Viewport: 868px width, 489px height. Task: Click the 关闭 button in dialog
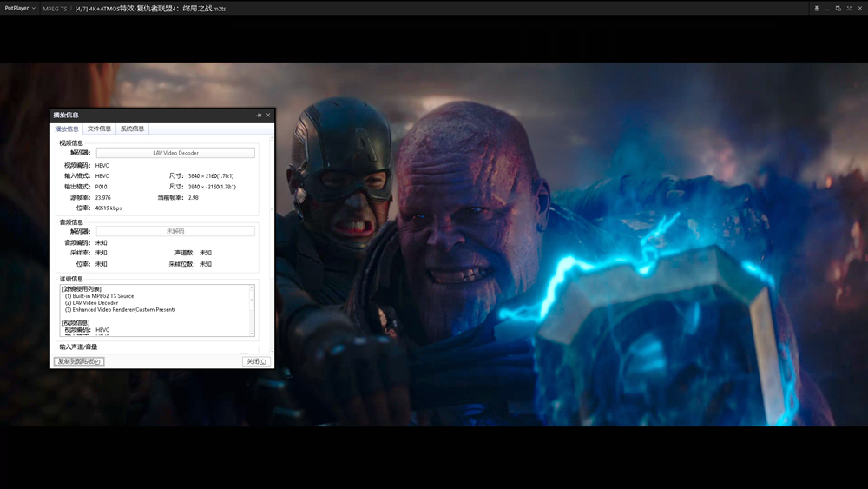[256, 361]
